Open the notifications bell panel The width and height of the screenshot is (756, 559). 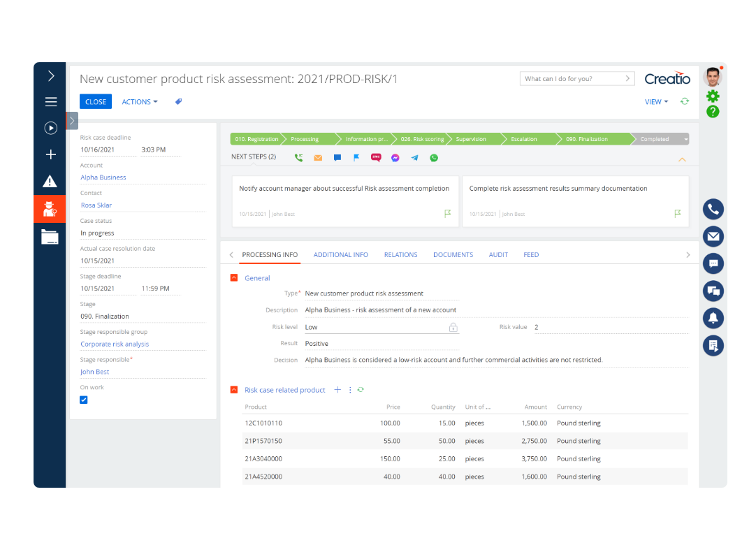(713, 318)
